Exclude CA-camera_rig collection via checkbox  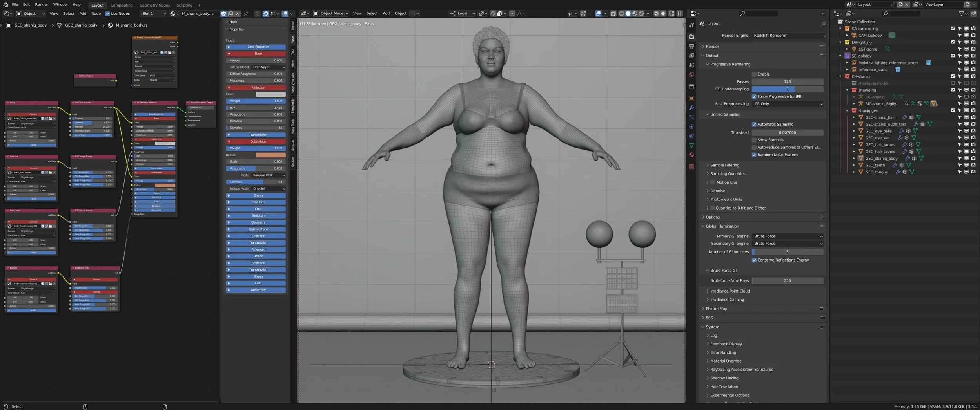click(953, 28)
